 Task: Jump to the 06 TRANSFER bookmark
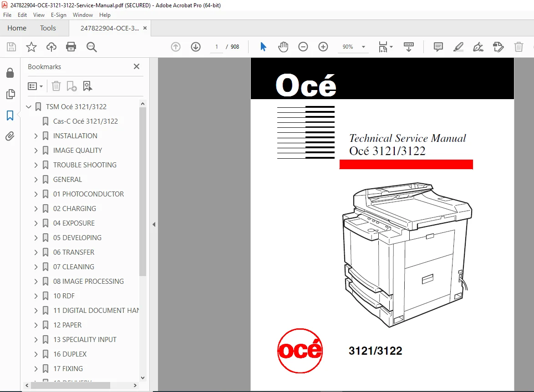pos(74,252)
